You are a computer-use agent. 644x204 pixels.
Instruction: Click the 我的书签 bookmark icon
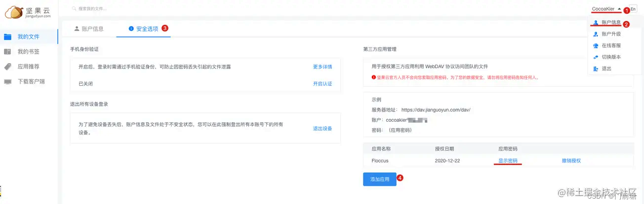click(x=8, y=52)
